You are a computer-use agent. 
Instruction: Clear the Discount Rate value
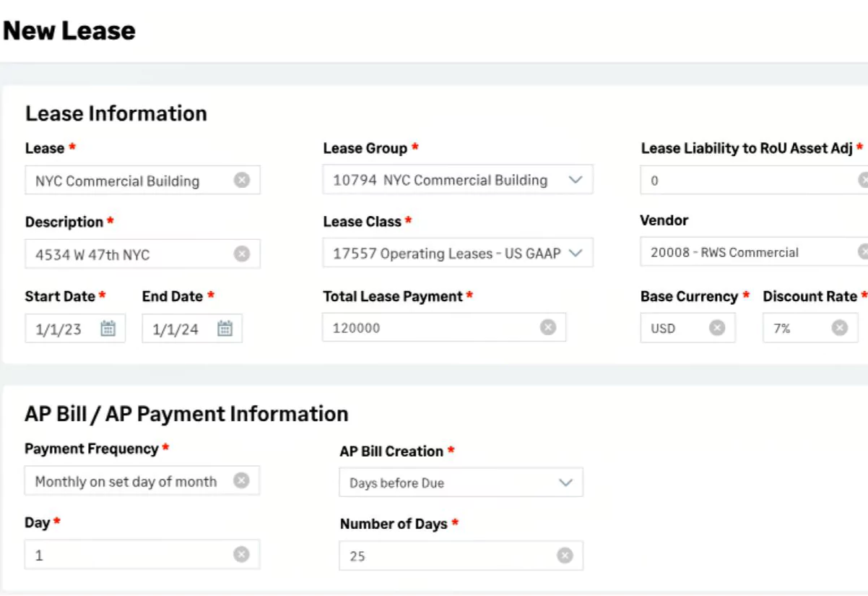click(839, 328)
